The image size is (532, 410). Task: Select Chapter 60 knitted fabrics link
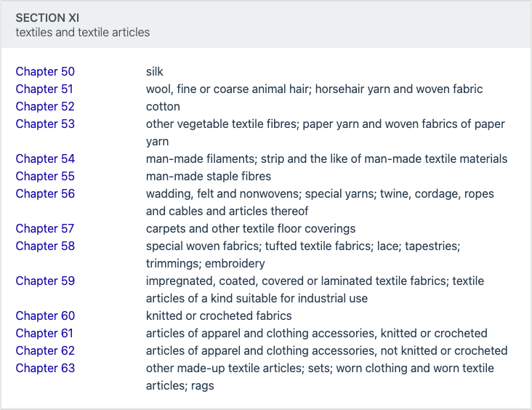(x=45, y=316)
